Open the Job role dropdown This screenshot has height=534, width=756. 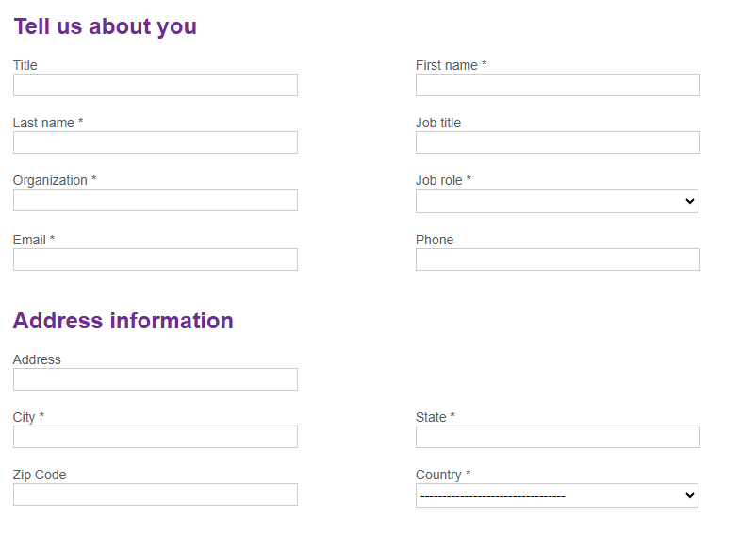[557, 201]
